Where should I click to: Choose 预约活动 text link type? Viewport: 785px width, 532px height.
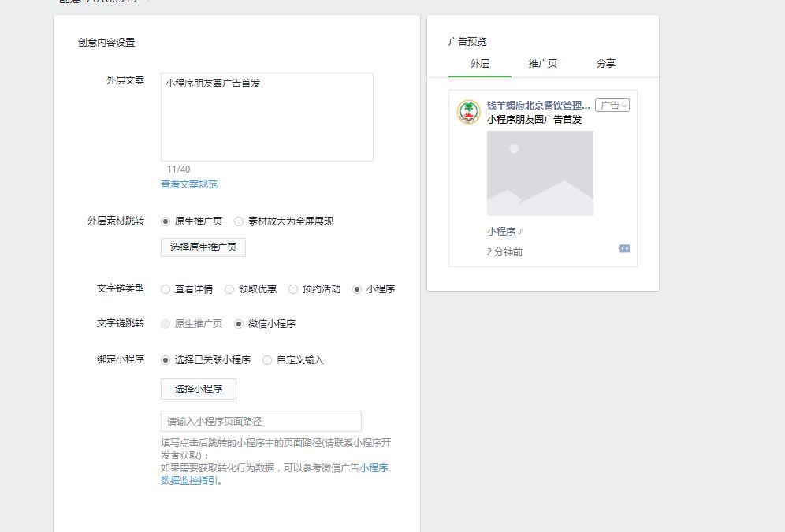pyautogui.click(x=293, y=289)
